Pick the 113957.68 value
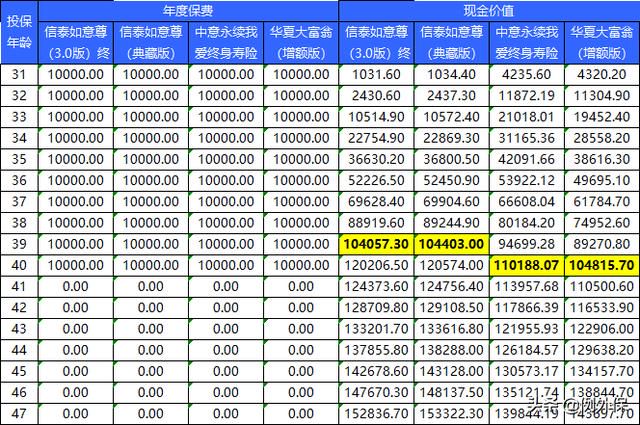 pyautogui.click(x=527, y=287)
